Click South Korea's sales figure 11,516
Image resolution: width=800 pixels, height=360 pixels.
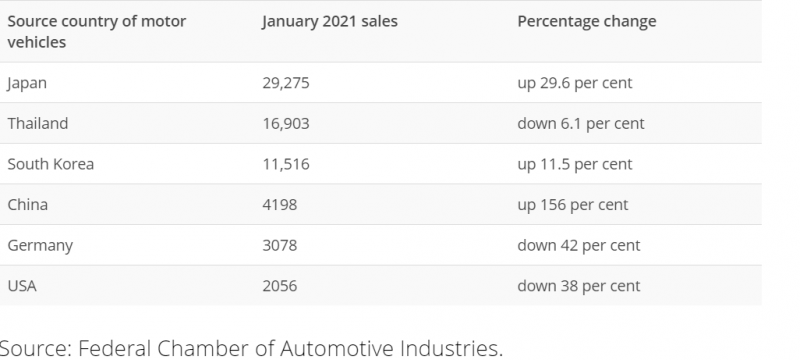(286, 164)
